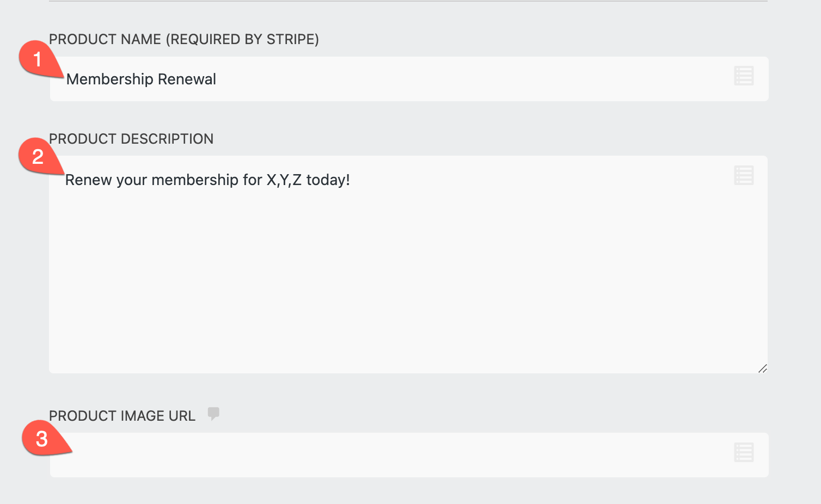Screen dimensions: 821x504
Task: Click red annotation marker number 1
Action: click(37, 59)
